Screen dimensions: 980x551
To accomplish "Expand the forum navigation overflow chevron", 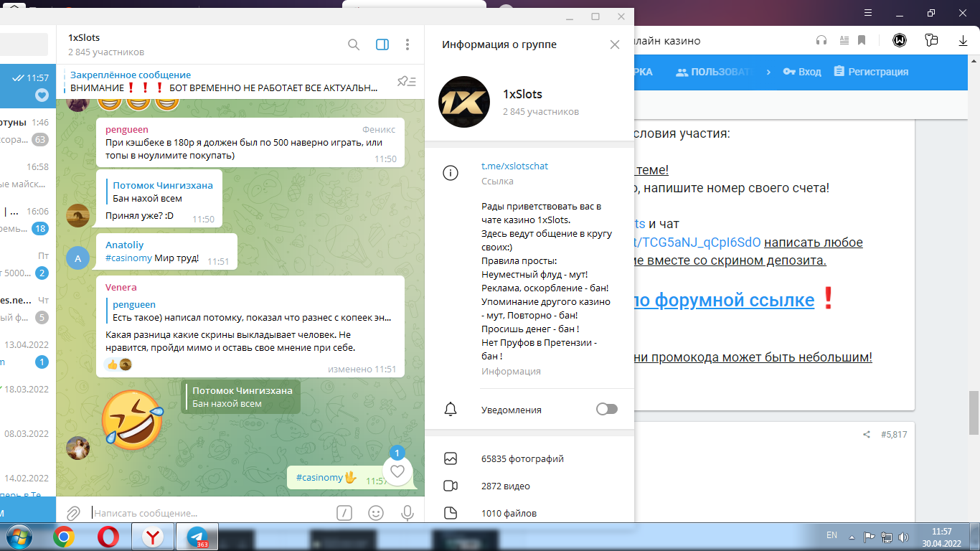I will [768, 72].
